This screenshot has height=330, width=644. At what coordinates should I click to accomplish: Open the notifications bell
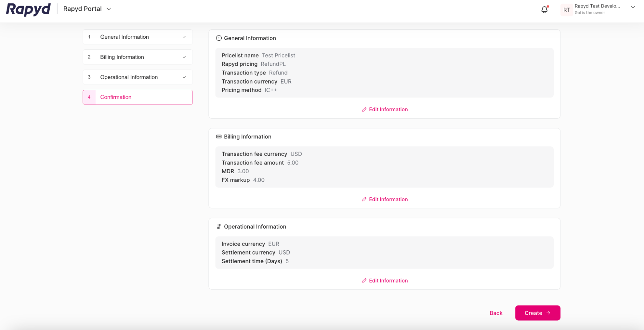pos(544,10)
